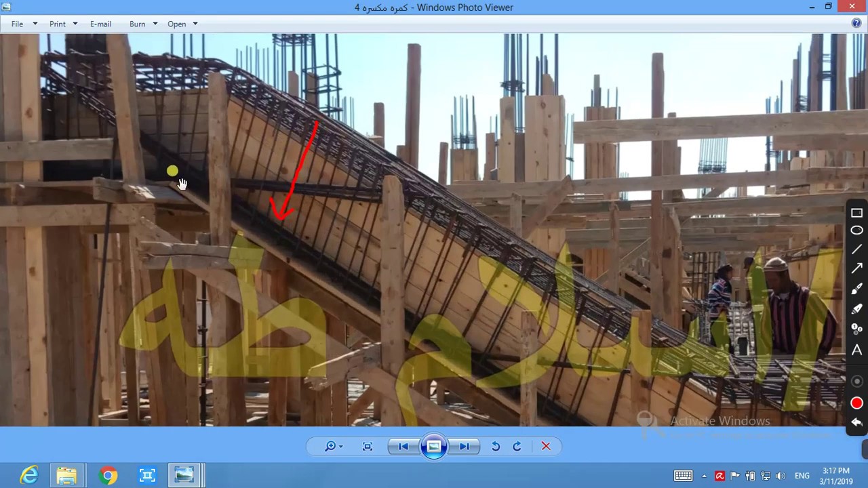Open the volume speaker tray icon
The image size is (868, 488).
click(781, 476)
